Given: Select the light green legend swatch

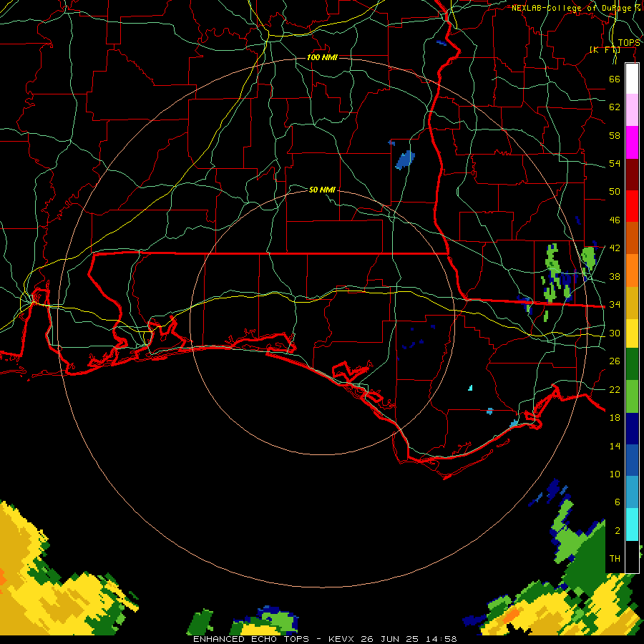Looking at the screenshot, I should coord(632,396).
